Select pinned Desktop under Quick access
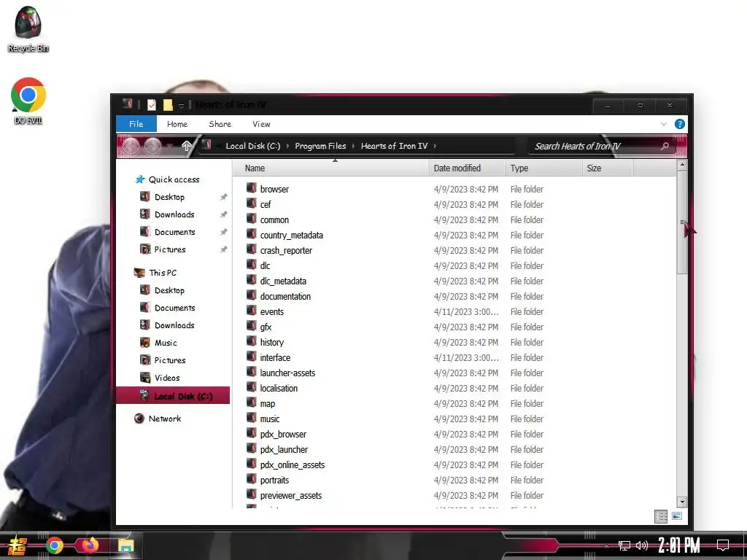747x560 pixels. [x=169, y=197]
